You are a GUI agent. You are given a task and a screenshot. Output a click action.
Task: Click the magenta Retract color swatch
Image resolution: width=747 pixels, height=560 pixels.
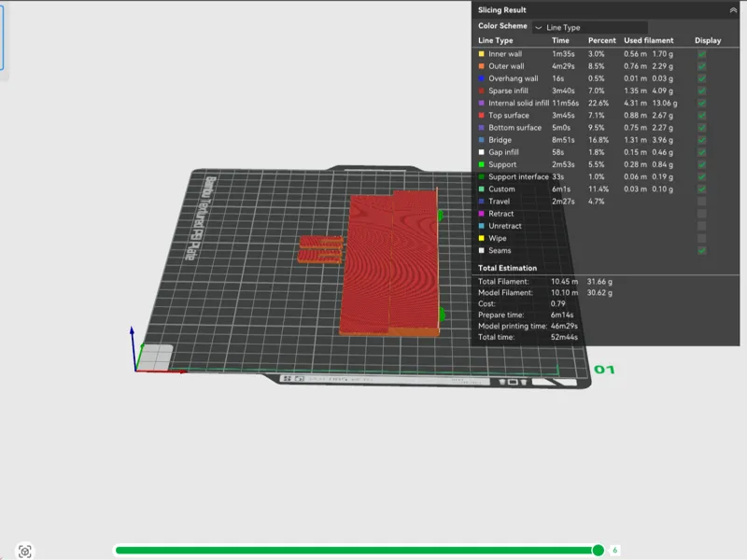pos(481,214)
